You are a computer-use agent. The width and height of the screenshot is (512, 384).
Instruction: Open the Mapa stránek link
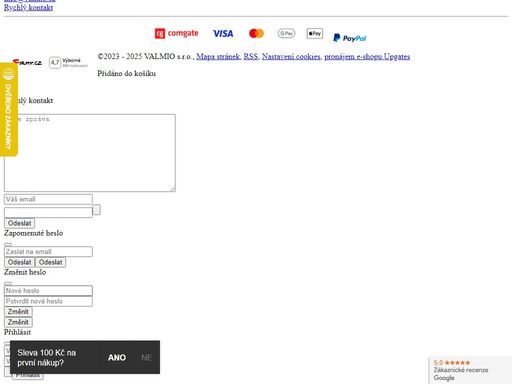click(x=218, y=57)
